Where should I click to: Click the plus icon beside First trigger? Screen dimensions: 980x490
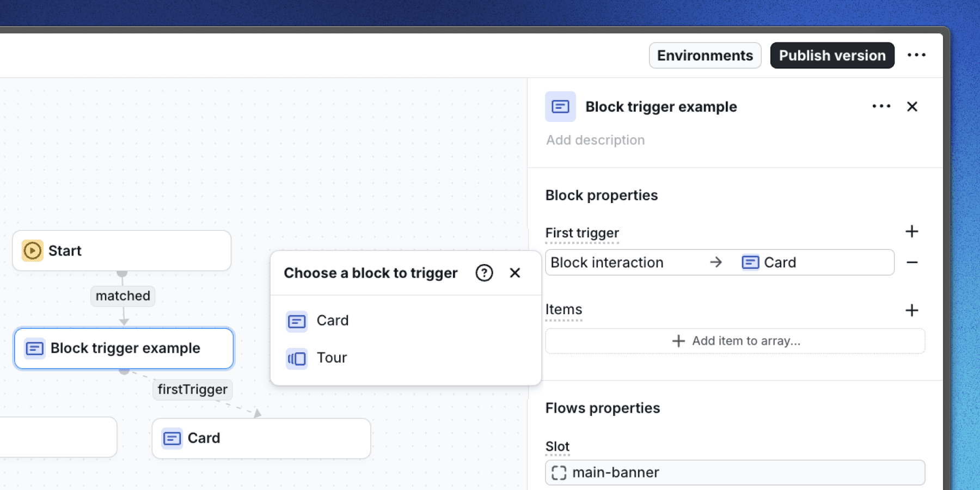912,231
